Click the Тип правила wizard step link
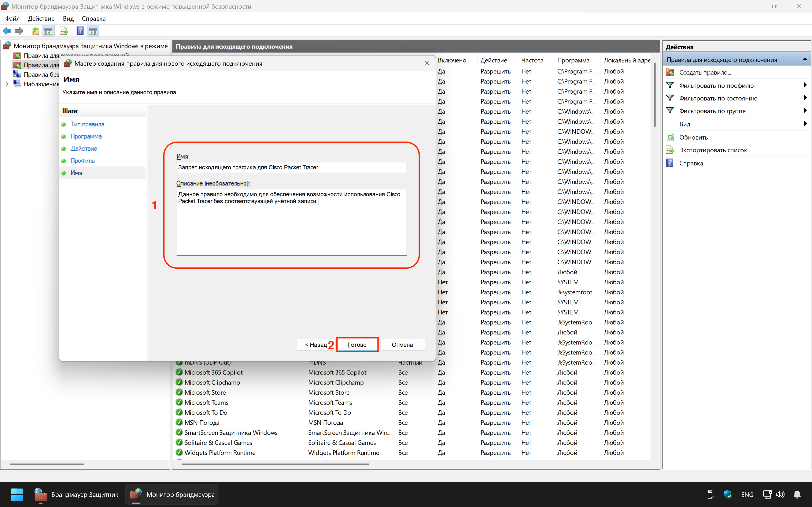Image resolution: width=812 pixels, height=507 pixels. (87, 124)
